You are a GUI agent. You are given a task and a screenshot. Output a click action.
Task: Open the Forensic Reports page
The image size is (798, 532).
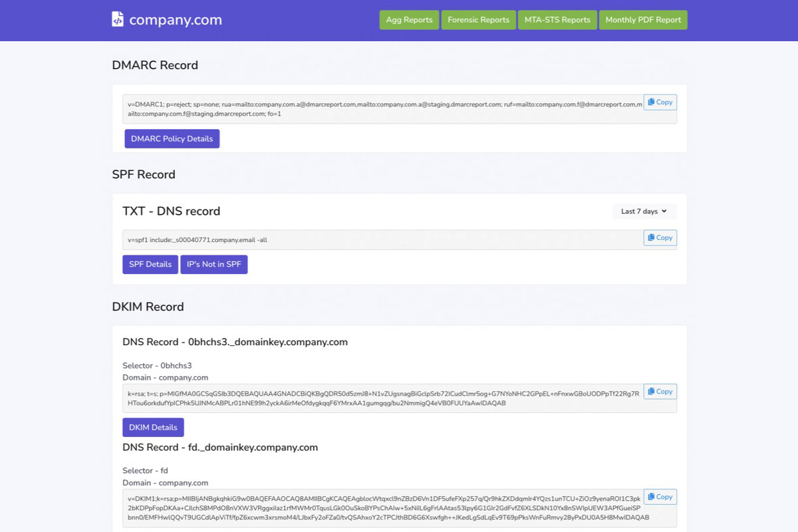pyautogui.click(x=479, y=19)
